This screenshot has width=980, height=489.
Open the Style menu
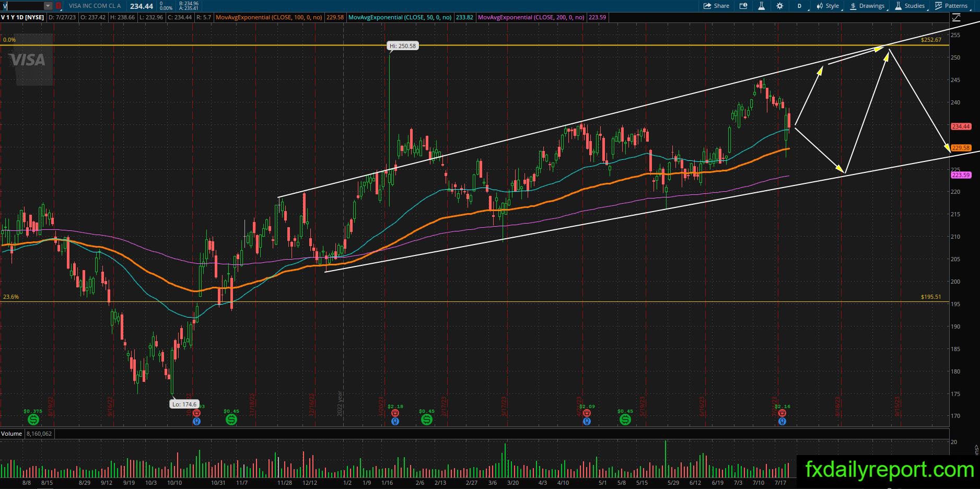(827, 6)
